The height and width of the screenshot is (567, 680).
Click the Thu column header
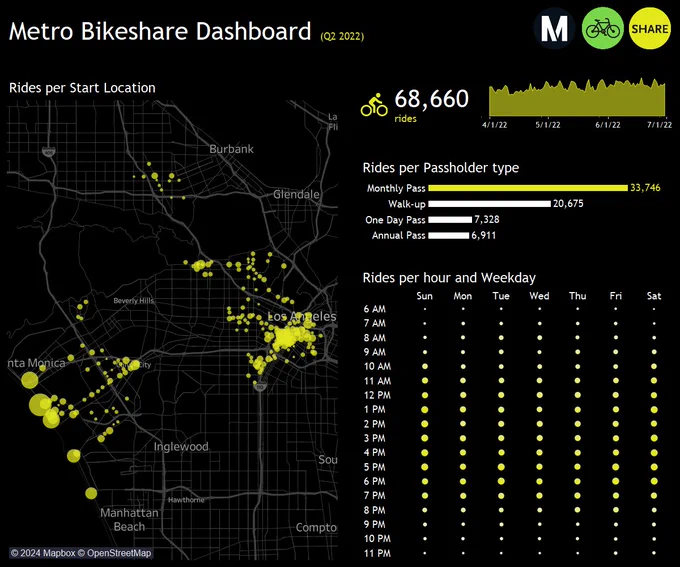[x=578, y=296]
